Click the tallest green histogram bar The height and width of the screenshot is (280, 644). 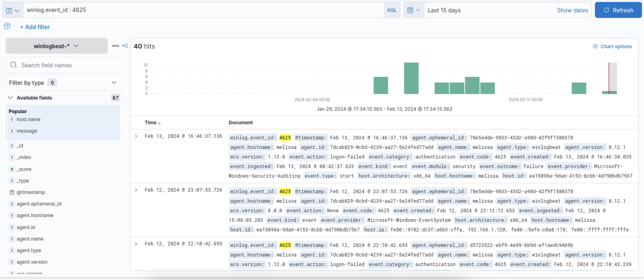tap(411, 78)
